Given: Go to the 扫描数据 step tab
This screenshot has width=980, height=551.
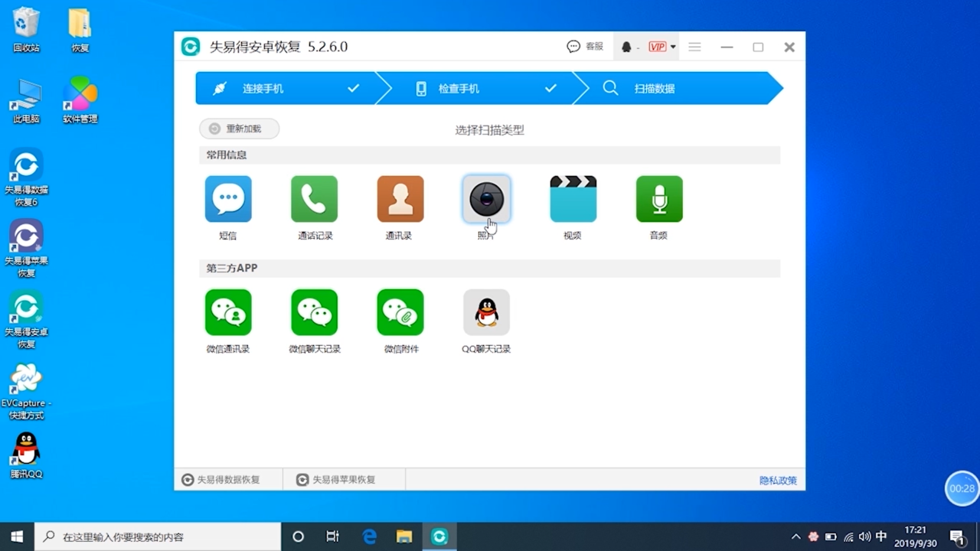Looking at the screenshot, I should tap(678, 89).
